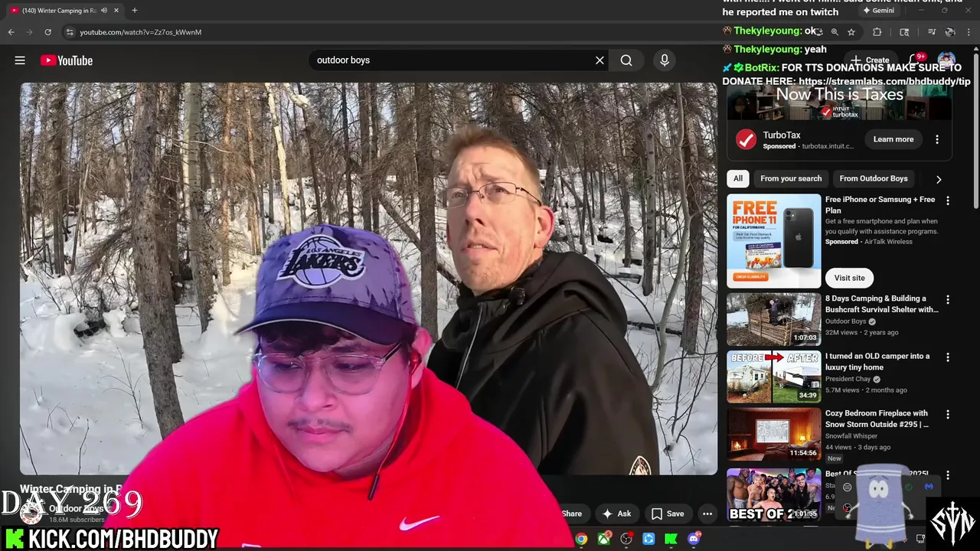980x551 pixels.
Task: Click '44 views • 3 days ago' text
Action: [x=857, y=448]
